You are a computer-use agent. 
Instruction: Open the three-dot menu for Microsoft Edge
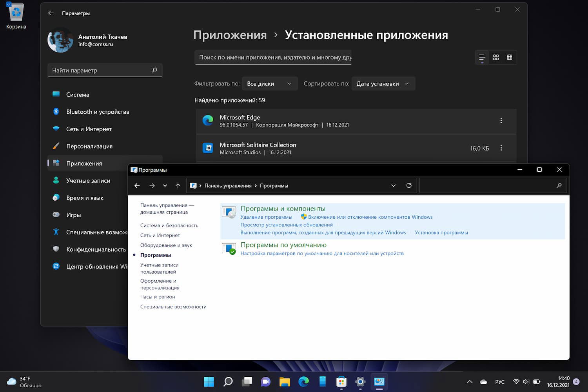point(501,120)
